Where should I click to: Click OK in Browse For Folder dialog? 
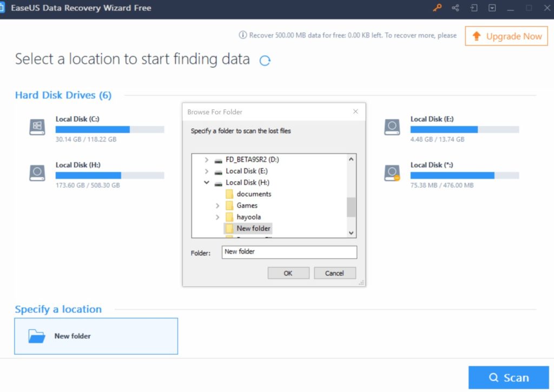pyautogui.click(x=288, y=273)
